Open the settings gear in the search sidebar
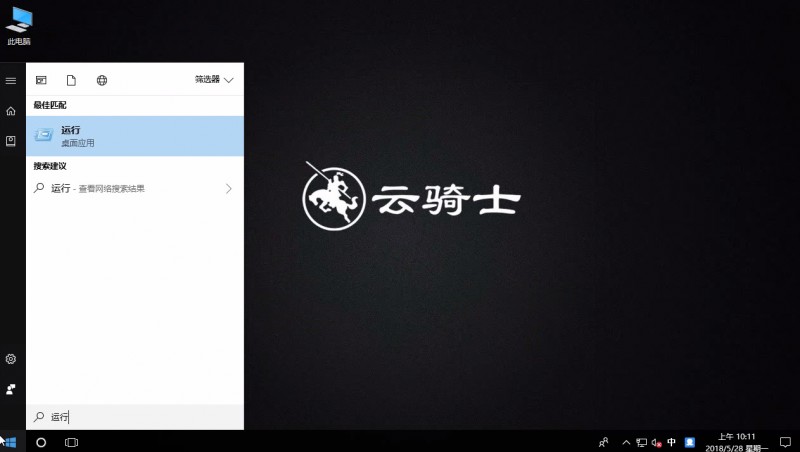The width and height of the screenshot is (800, 452). [x=11, y=359]
